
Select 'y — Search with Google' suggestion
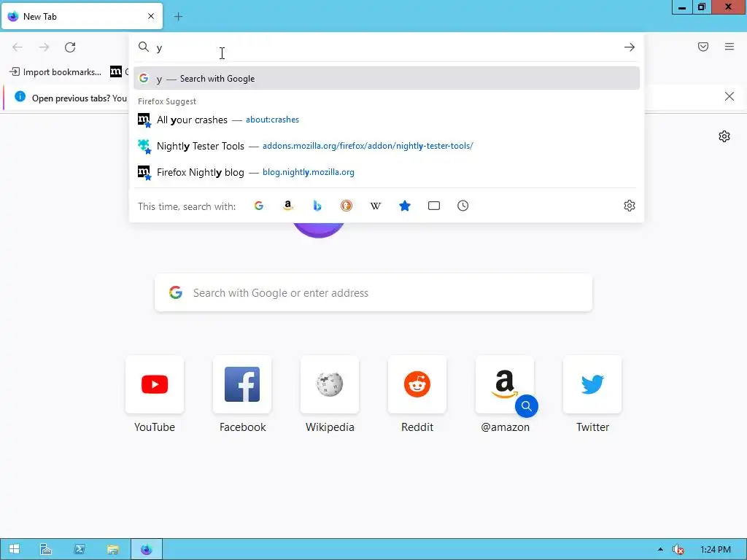click(x=387, y=79)
